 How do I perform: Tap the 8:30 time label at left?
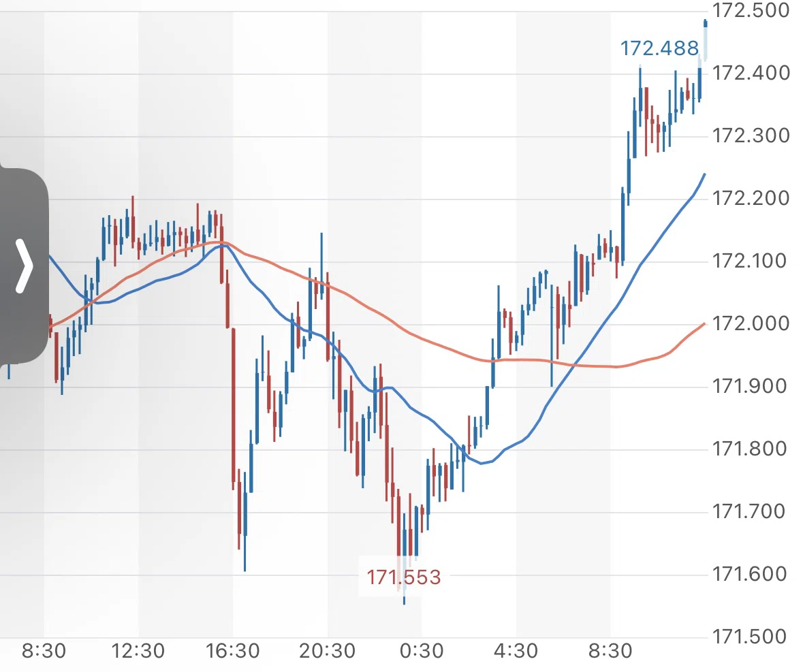(44, 651)
